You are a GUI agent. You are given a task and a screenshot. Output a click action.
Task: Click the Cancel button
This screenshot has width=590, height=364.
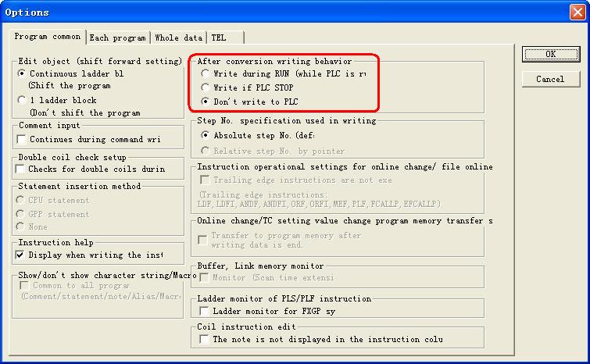pyautogui.click(x=550, y=79)
